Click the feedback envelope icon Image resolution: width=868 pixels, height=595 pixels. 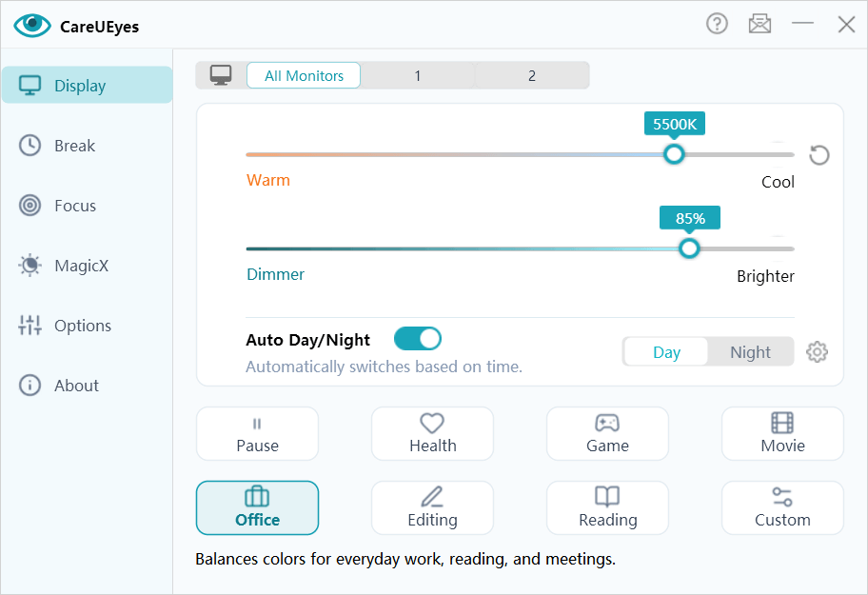pos(759,24)
